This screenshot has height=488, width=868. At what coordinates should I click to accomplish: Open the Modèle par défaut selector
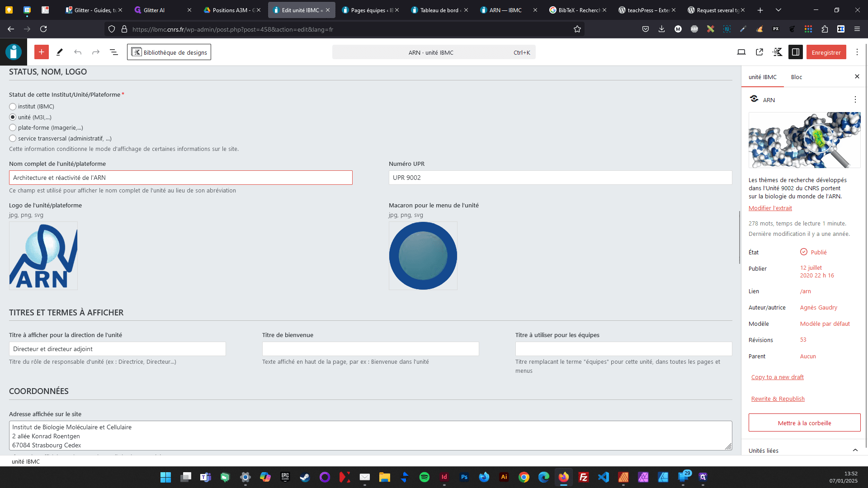[x=825, y=324]
